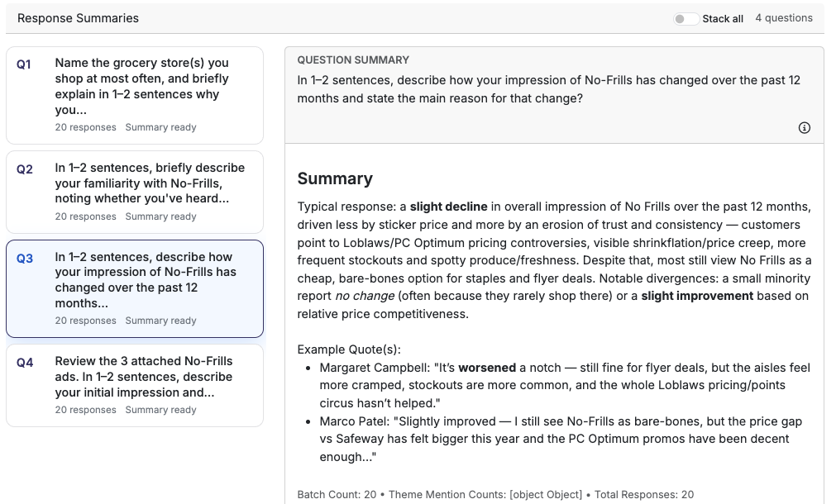Click the Q4 badge icon
The width and height of the screenshot is (836, 504).
[x=24, y=362]
